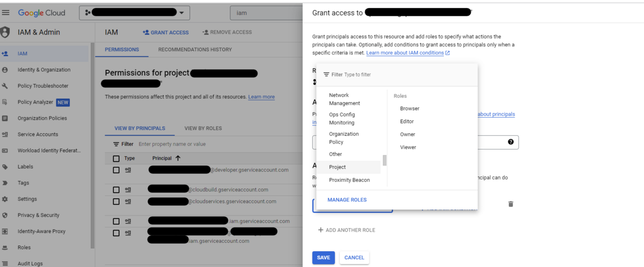Viewport: 644px width, 267px height.
Task: Choose the Owner role
Action: click(407, 134)
